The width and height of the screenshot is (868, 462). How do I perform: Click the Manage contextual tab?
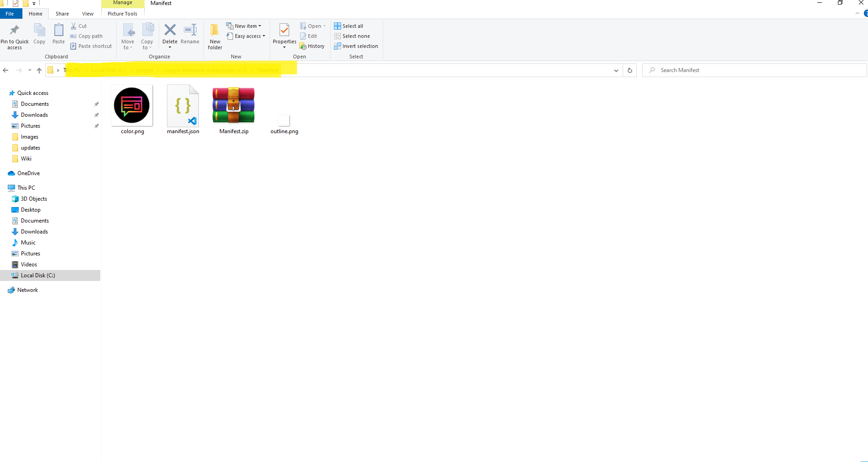tap(123, 3)
